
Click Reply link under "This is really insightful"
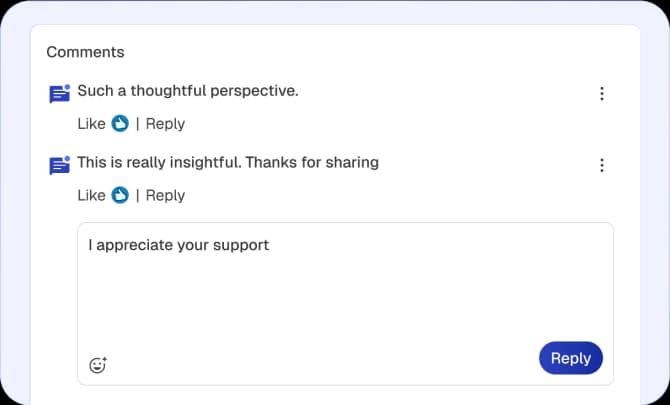[x=165, y=195]
